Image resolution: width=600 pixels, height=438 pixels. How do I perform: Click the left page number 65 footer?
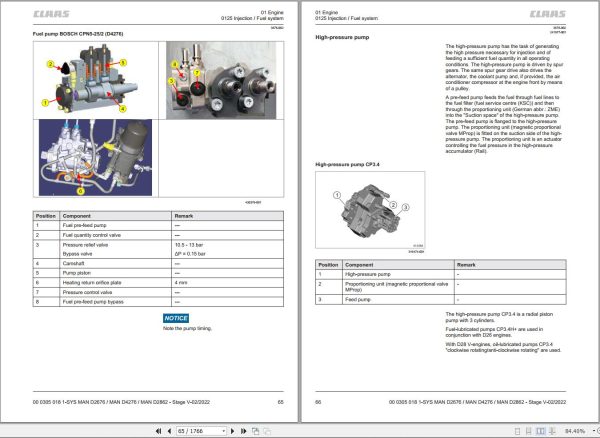[x=280, y=402]
